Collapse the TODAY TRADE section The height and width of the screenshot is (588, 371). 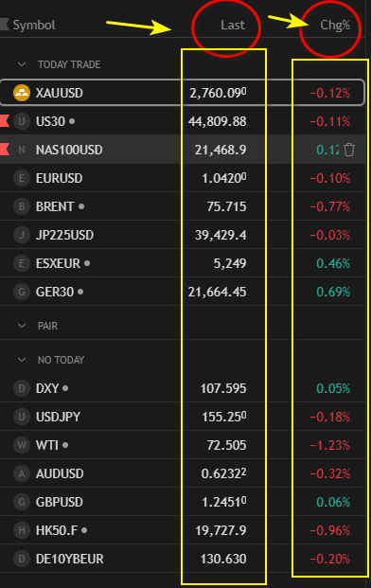pyautogui.click(x=22, y=64)
